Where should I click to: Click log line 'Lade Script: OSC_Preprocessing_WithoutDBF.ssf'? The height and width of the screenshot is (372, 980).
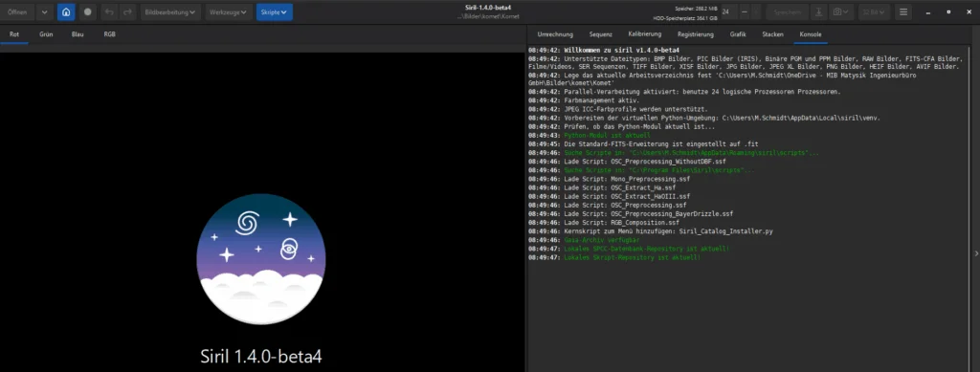tap(645, 161)
